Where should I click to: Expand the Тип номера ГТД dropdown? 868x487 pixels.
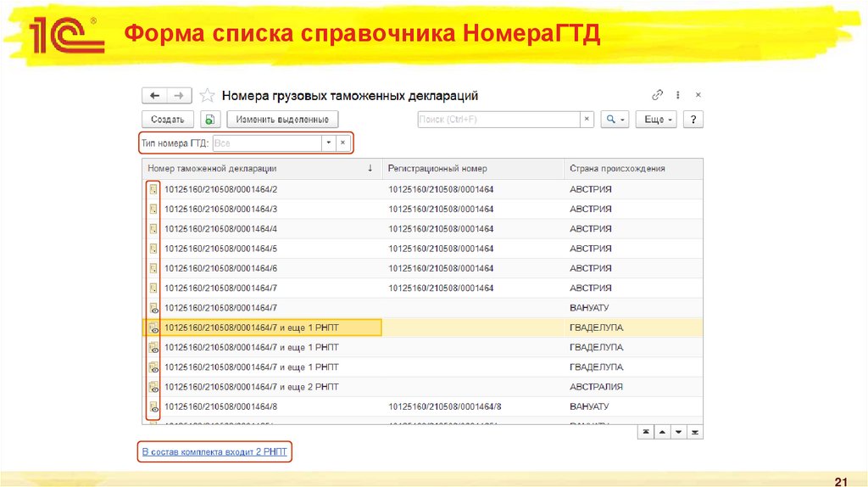tap(328, 143)
